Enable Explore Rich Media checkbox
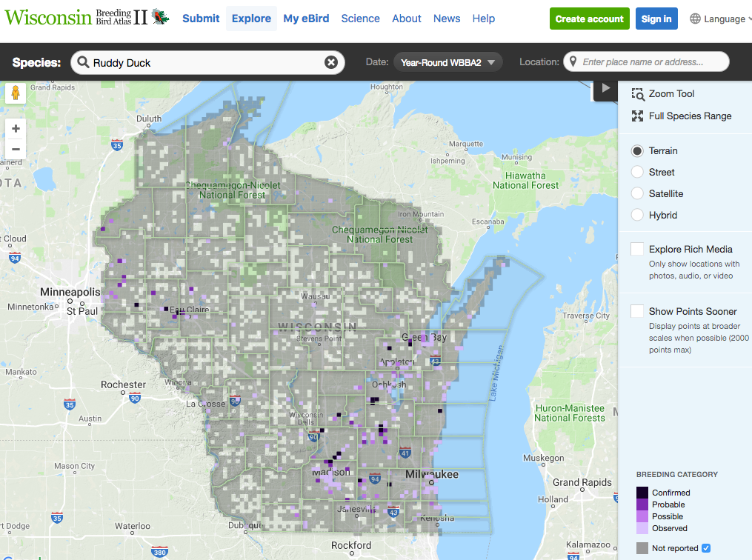752x560 pixels. click(637, 249)
